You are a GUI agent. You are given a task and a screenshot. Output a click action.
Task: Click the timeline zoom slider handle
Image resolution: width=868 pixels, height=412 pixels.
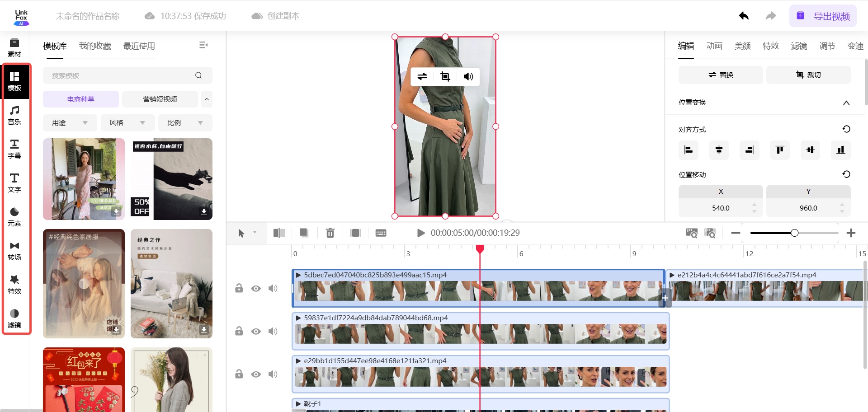click(x=794, y=233)
